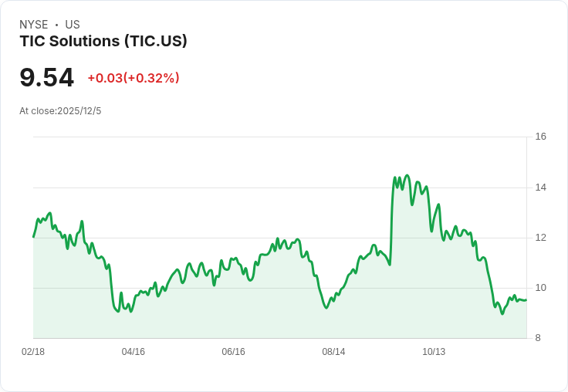Image resolution: width=568 pixels, height=392 pixels.
Task: Click the 12 price axis label
Action: (x=540, y=238)
